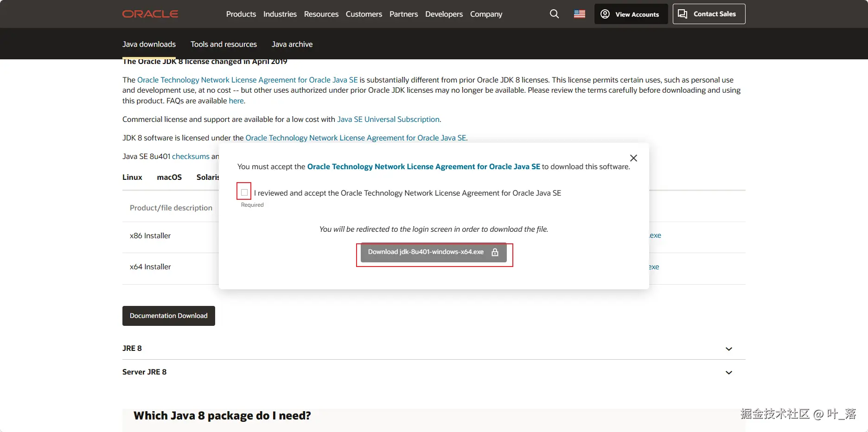Open the Partners menu

tap(404, 14)
